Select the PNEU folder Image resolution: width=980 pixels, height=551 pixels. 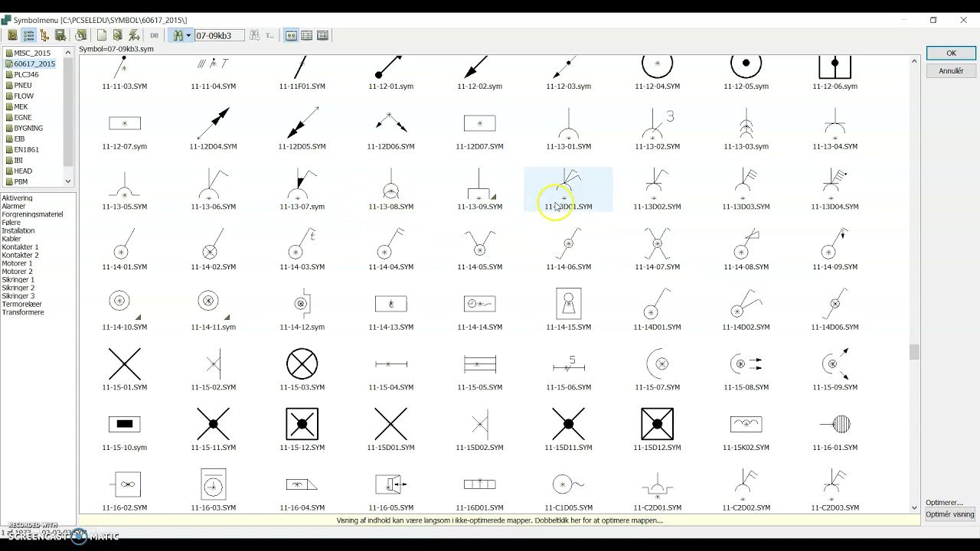tap(22, 85)
